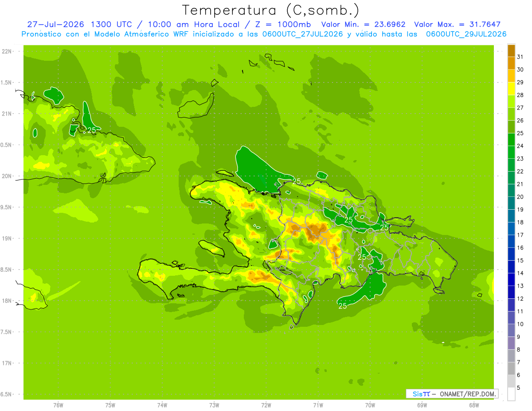Pick the gray swatch between 6 and 7
532x411 pixels.
[511, 368]
